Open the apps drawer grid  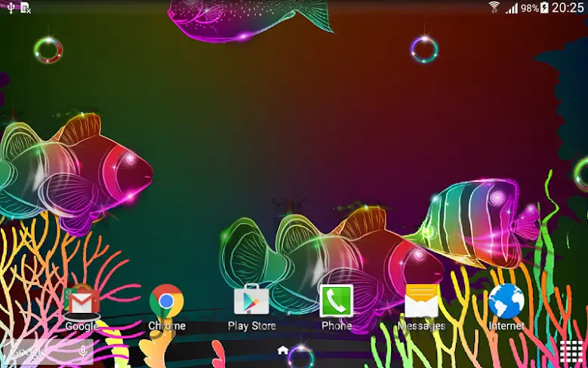571,352
